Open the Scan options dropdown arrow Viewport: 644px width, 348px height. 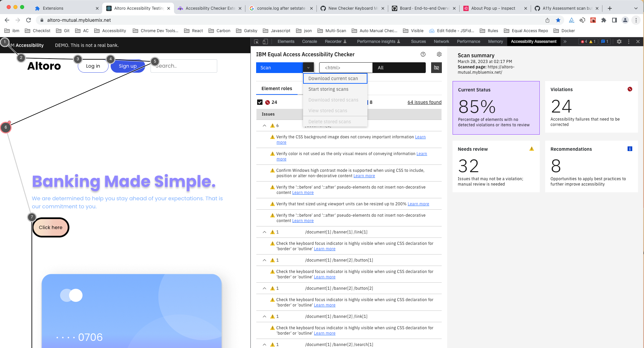coord(308,68)
